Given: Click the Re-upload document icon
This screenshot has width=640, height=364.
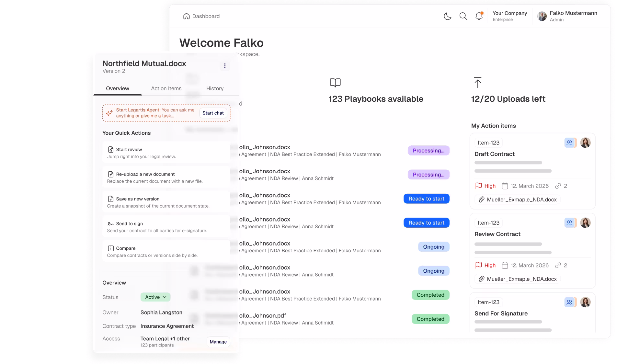Looking at the screenshot, I should point(111,174).
